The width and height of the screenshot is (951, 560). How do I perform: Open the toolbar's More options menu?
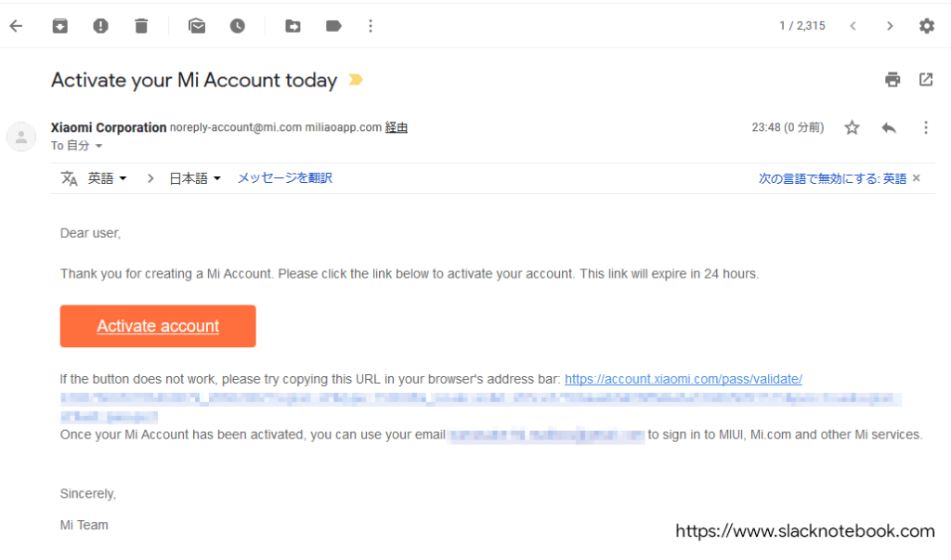[x=371, y=26]
